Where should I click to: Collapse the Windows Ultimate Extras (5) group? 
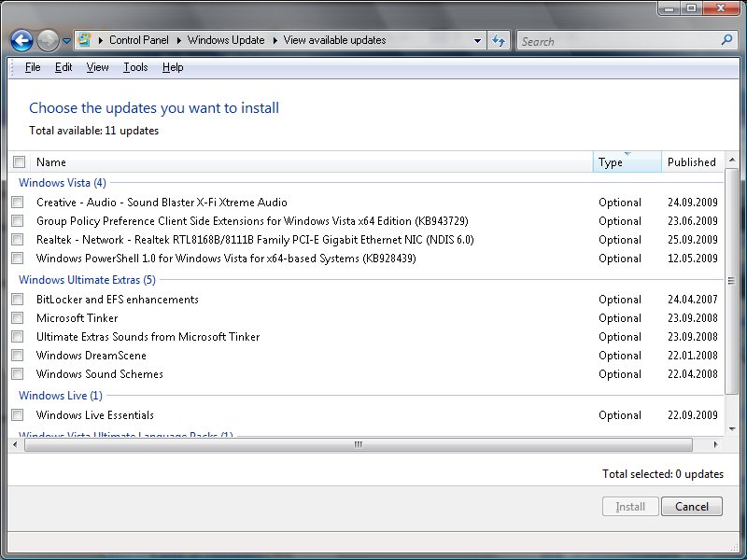coord(87,280)
